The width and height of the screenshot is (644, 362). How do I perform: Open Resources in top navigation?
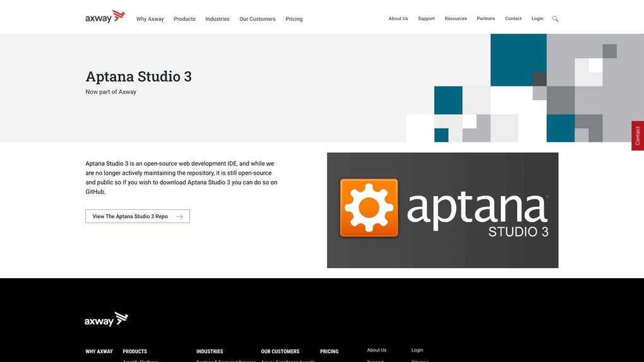click(x=455, y=18)
